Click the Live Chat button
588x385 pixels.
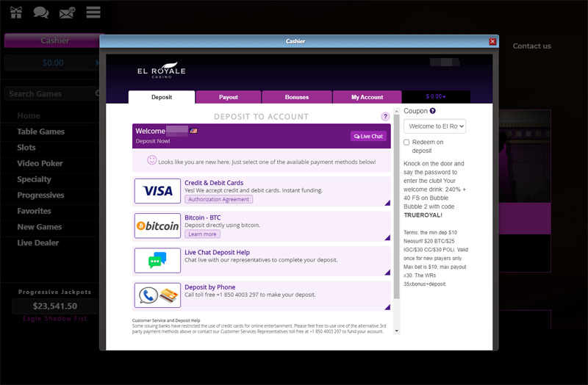(368, 136)
